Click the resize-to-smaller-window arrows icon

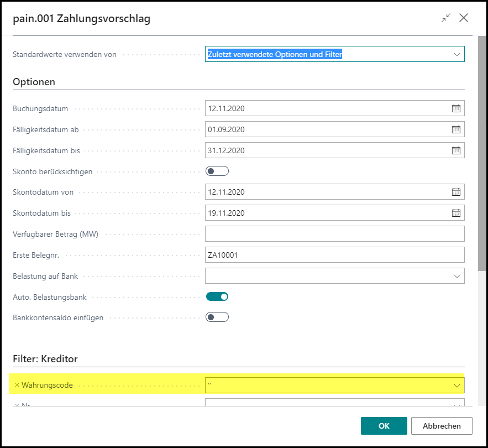(x=445, y=18)
